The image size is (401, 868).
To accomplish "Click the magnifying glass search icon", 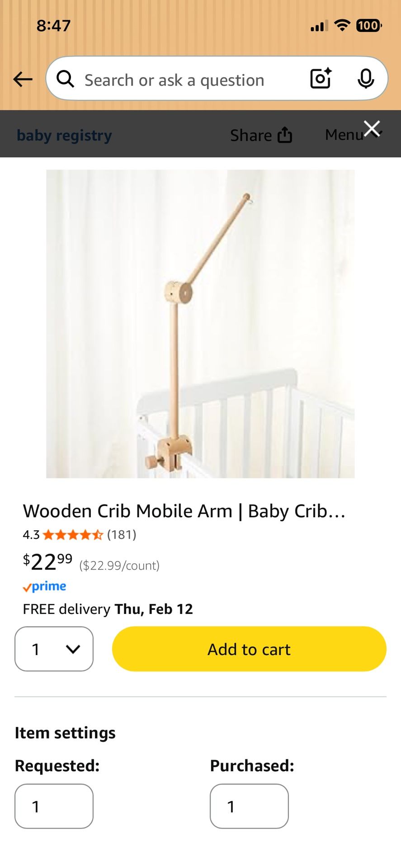I will (x=66, y=79).
